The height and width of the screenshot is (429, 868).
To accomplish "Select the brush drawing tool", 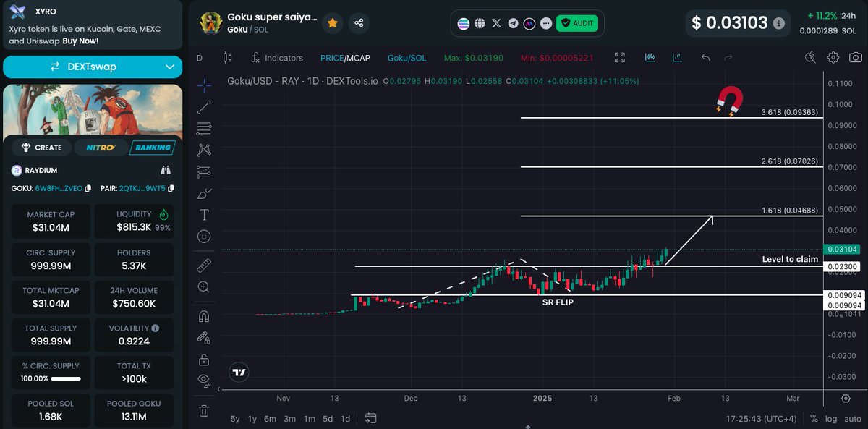I will (204, 193).
